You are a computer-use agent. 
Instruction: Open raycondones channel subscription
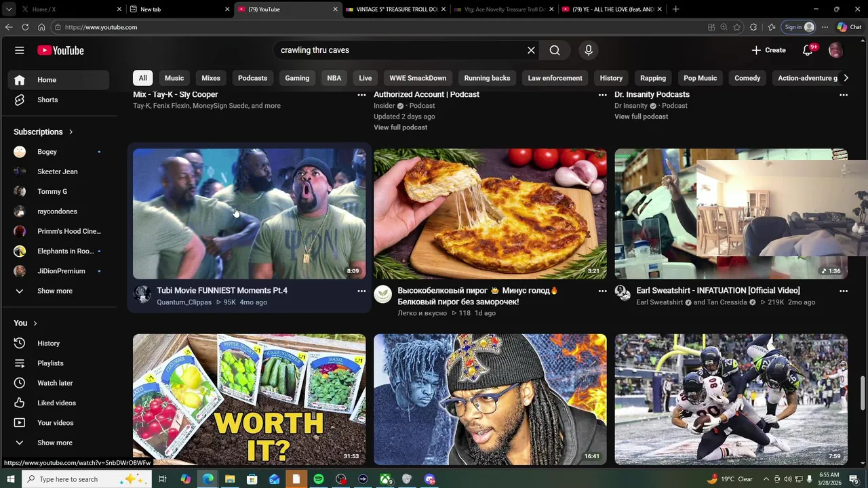coord(59,211)
